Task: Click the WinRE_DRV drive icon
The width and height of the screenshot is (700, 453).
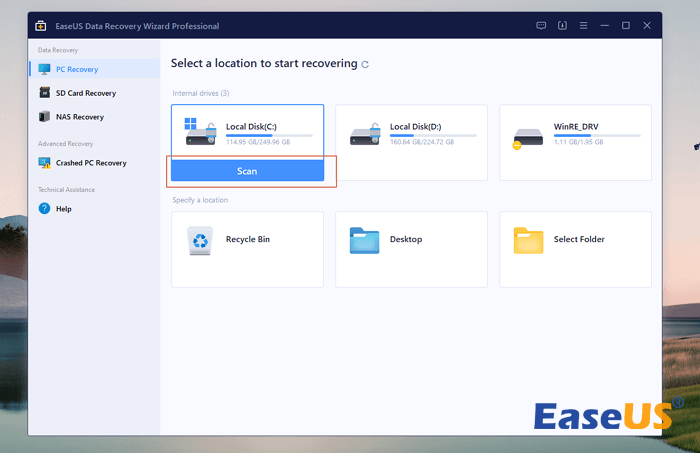Action: [528, 138]
